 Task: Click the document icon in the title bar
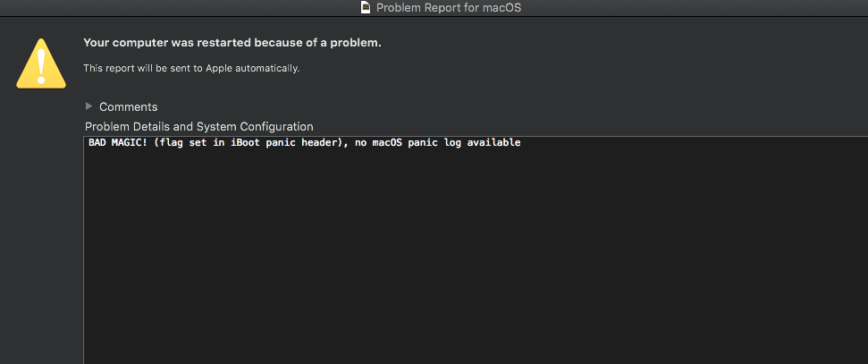pyautogui.click(x=366, y=7)
